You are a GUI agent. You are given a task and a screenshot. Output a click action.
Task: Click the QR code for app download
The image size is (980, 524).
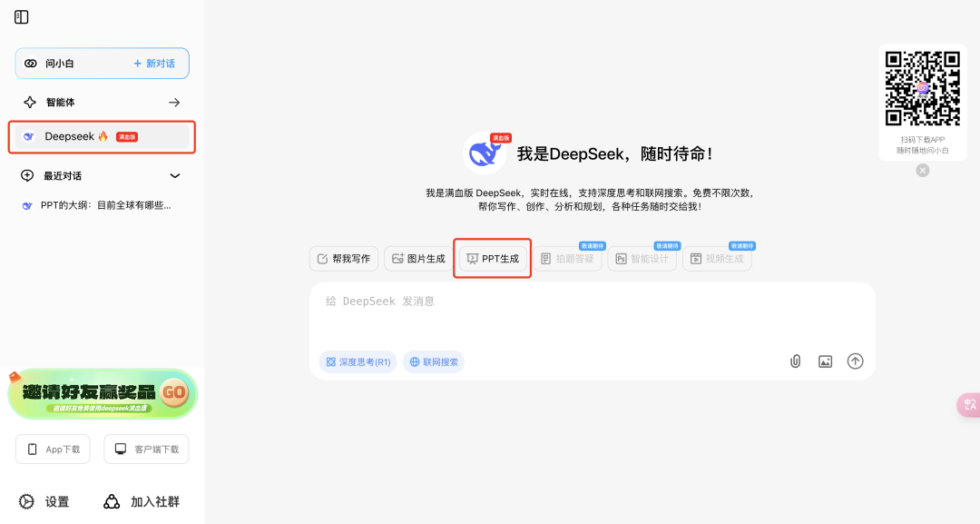click(x=923, y=89)
